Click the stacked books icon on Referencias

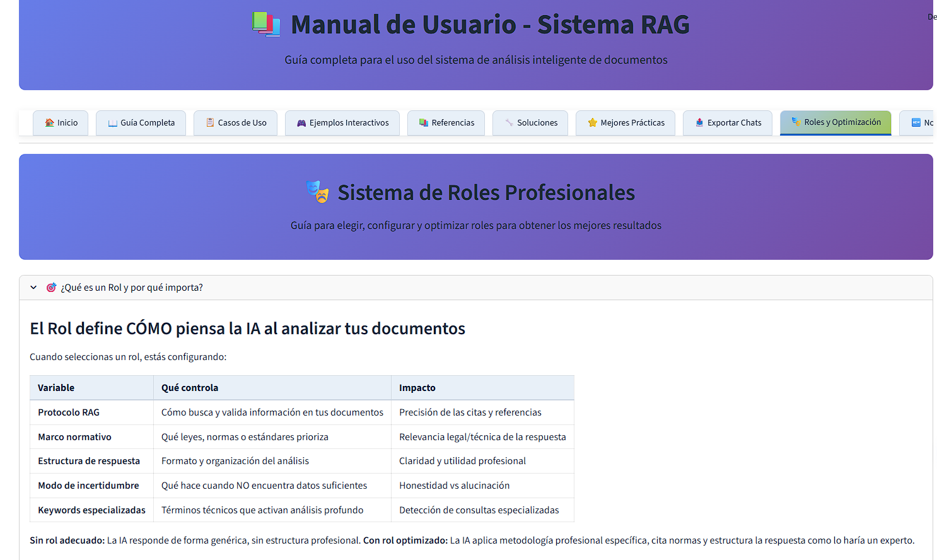point(424,123)
